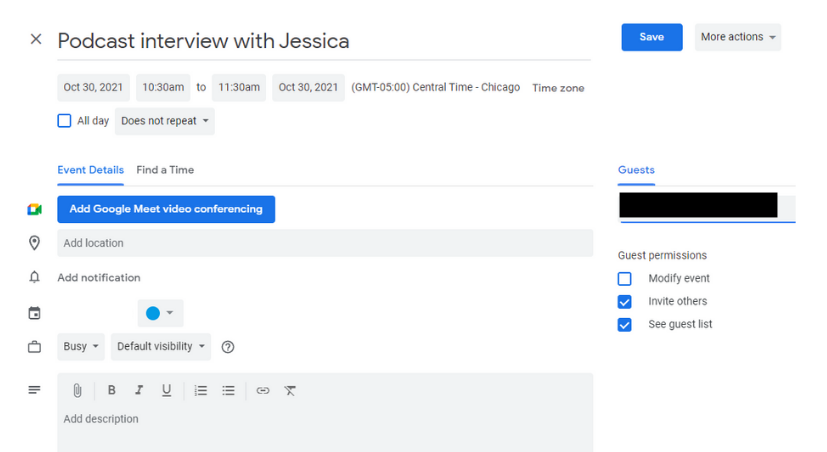Apply underline formatting in description
The width and height of the screenshot is (827, 452).
pos(167,391)
